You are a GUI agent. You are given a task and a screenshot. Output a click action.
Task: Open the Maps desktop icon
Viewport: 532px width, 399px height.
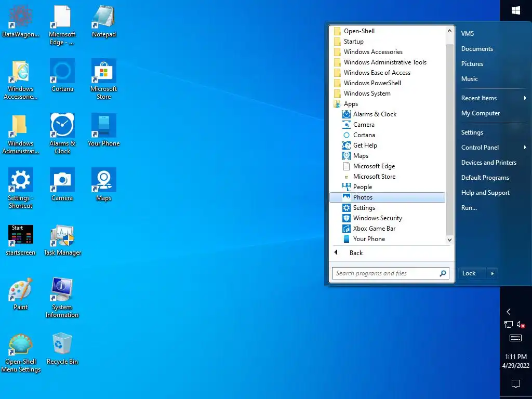[x=104, y=184]
